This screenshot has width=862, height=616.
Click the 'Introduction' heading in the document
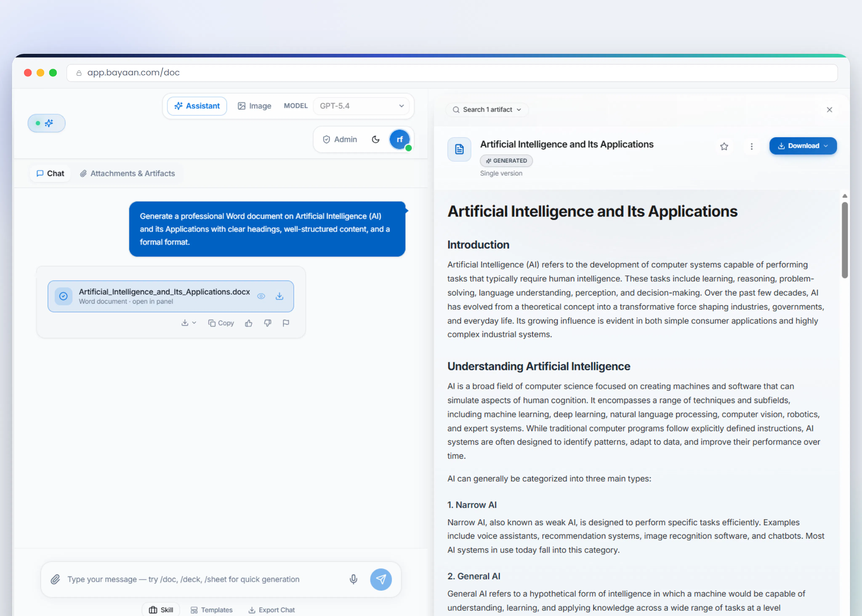tap(478, 245)
